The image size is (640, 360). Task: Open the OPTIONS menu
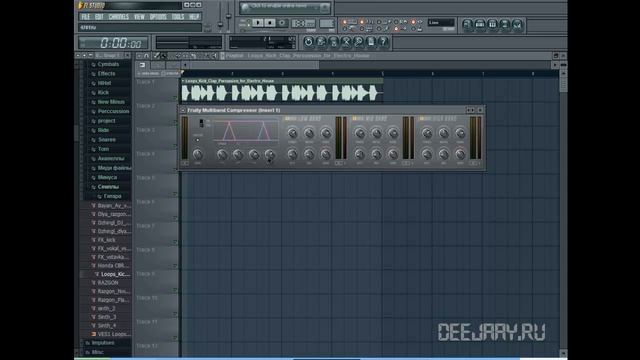158,17
